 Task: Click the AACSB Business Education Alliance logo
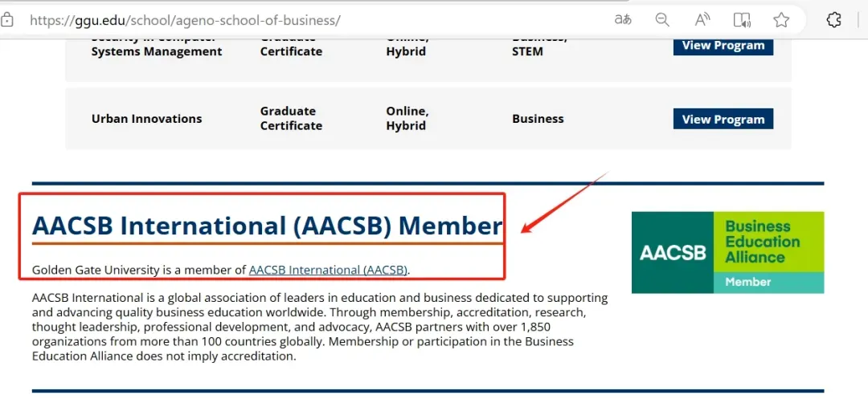point(727,252)
